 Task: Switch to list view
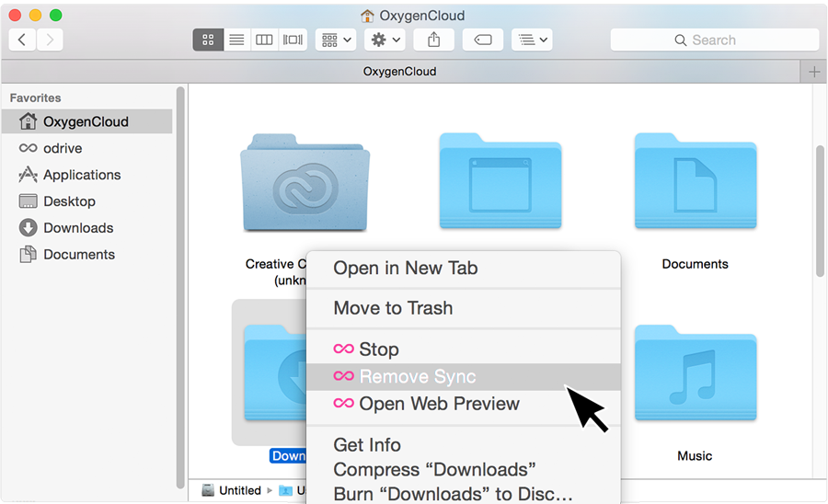pyautogui.click(x=236, y=40)
